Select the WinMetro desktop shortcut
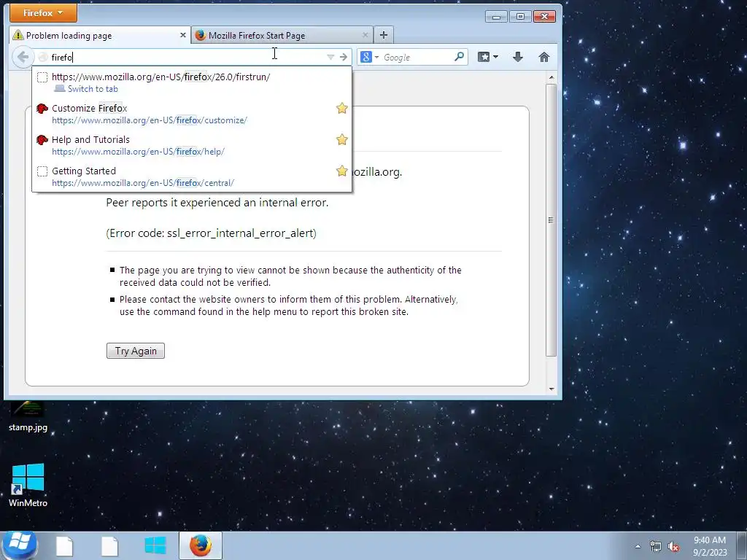Viewport: 747px width, 560px height. pos(28,485)
